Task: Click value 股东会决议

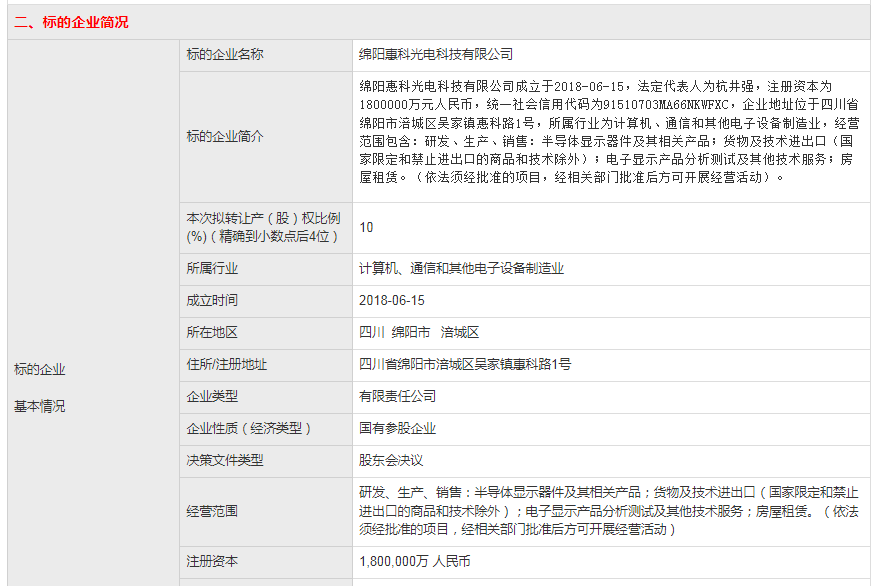Action: pos(391,460)
